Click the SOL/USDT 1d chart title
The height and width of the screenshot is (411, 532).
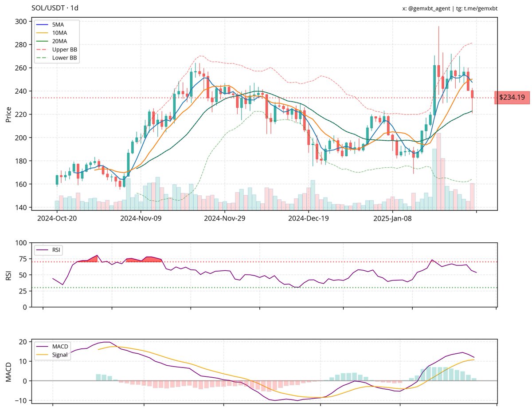pyautogui.click(x=56, y=8)
